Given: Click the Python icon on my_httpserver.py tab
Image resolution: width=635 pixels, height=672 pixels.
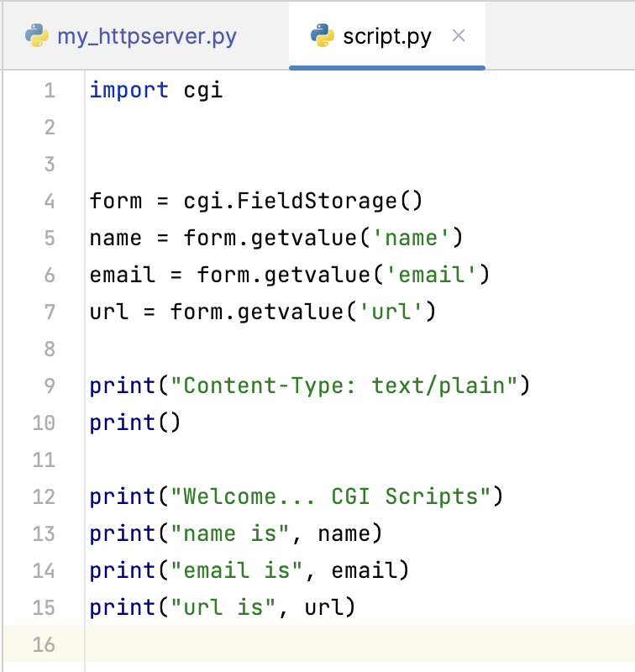Looking at the screenshot, I should click(x=37, y=35).
